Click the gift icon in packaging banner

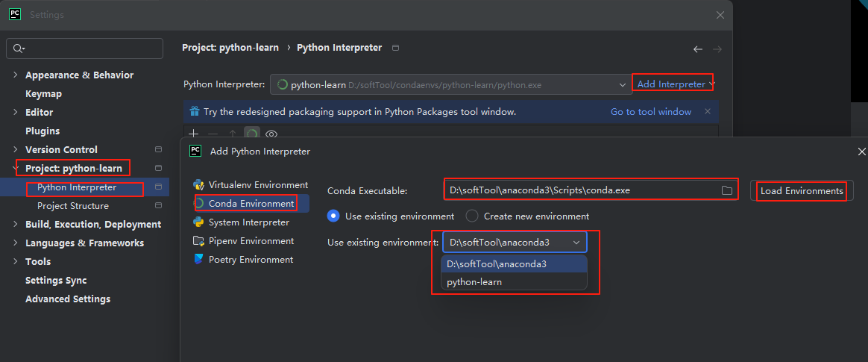tap(195, 111)
